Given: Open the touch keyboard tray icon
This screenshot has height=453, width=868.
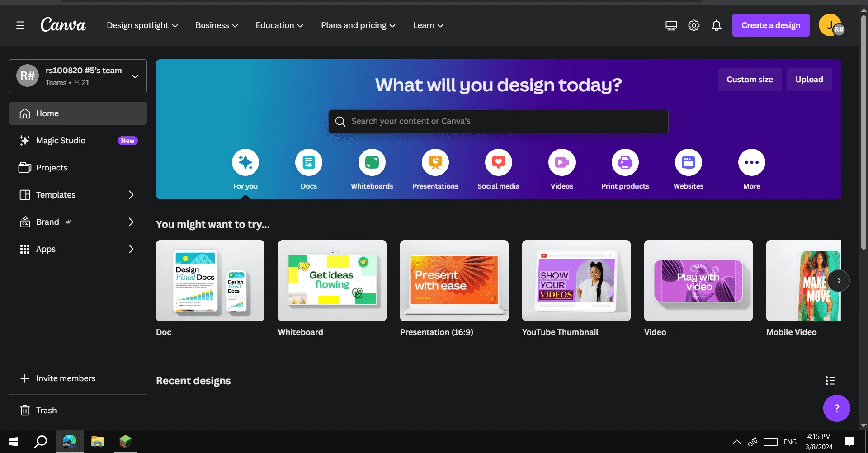Looking at the screenshot, I should (771, 442).
